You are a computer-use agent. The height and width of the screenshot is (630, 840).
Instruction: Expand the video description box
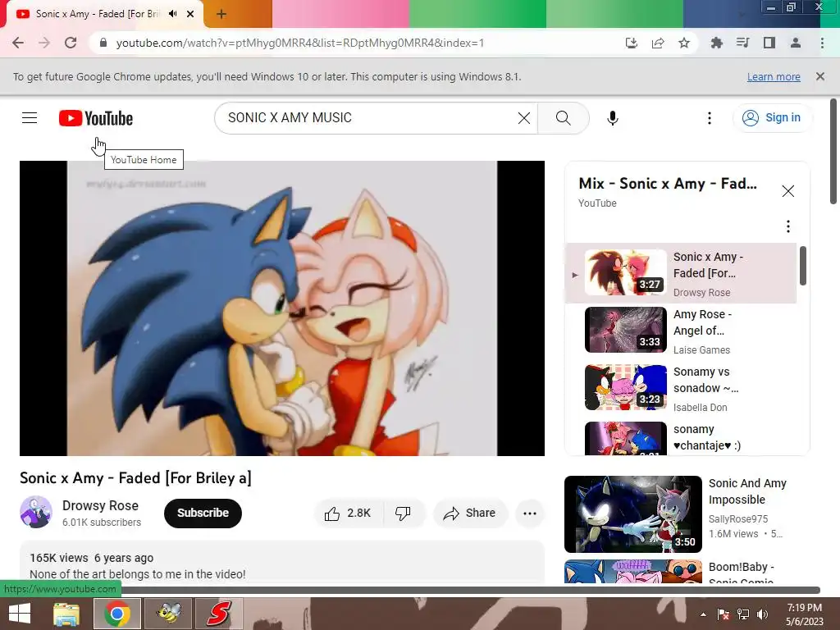pos(282,563)
